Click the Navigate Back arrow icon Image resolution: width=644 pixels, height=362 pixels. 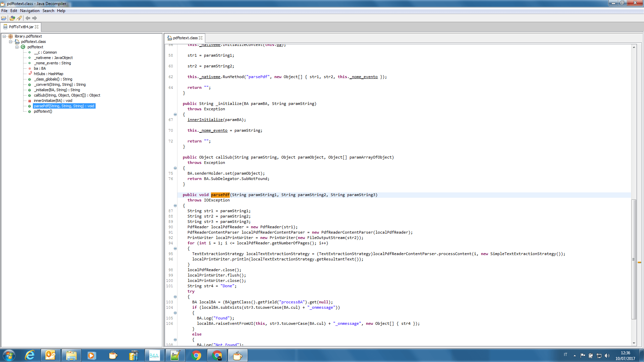tap(28, 18)
